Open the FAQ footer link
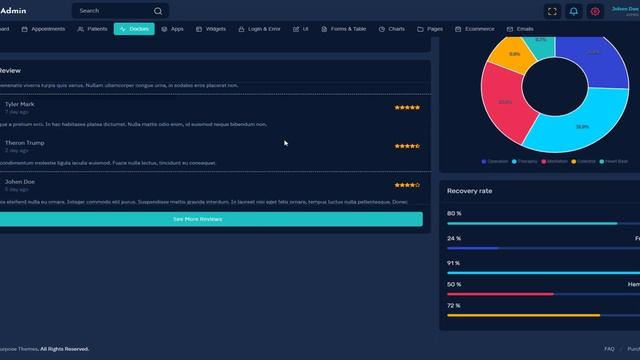Screen dimensions: 640x360 coord(609,349)
